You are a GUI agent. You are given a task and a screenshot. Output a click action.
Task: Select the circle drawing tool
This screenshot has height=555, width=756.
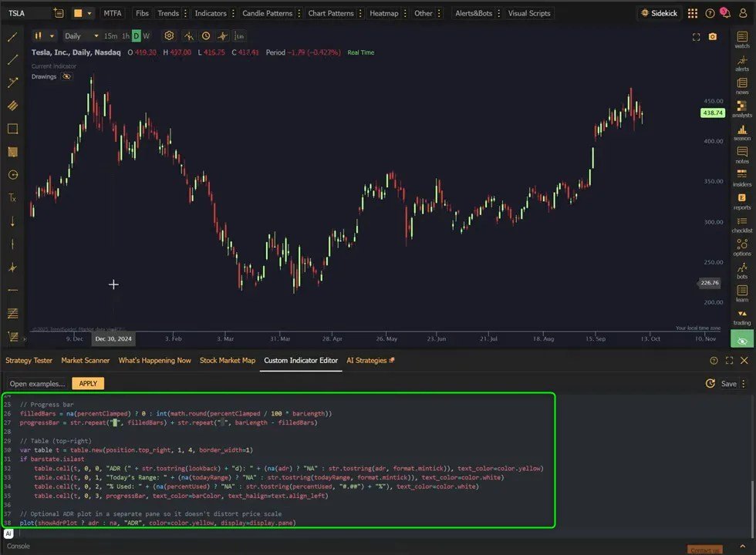(x=12, y=175)
